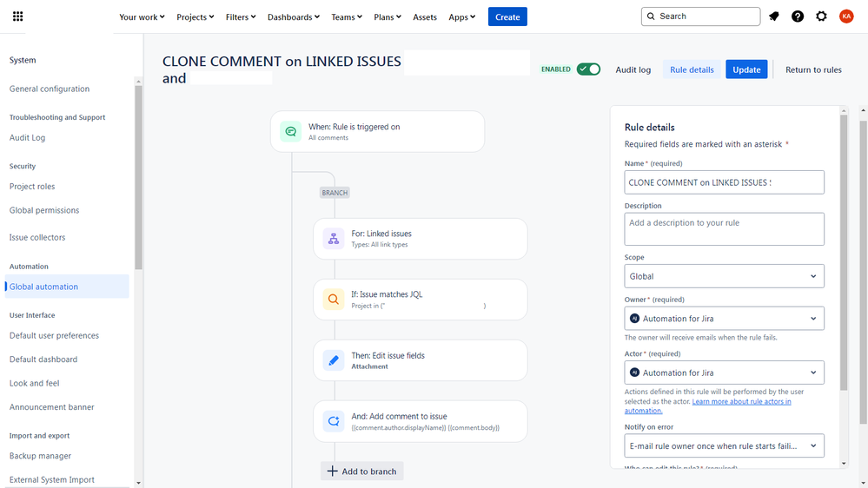This screenshot has width=868, height=488.
Task: Open the Notify on error dropdown
Action: coord(724,445)
